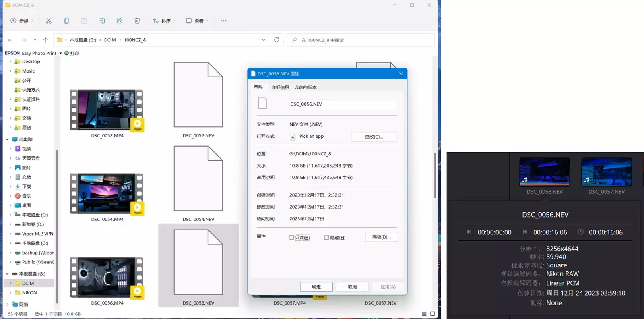The image size is (644, 319).
Task: Select DSC_0057.NEV clip thumbnail in media pool
Action: 607,172
